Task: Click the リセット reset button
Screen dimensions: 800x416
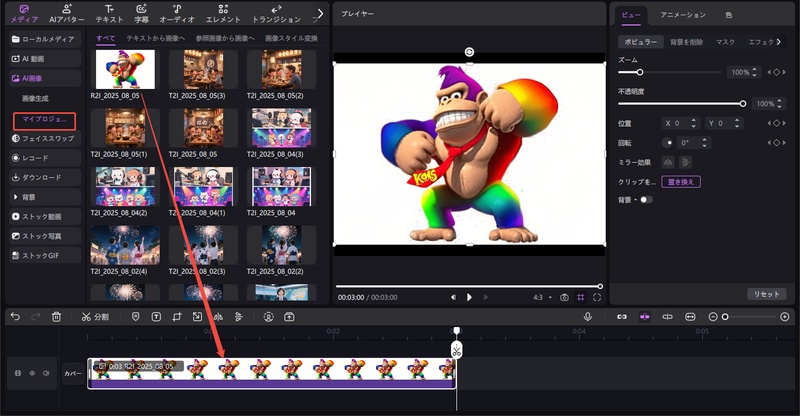Action: pos(767,294)
